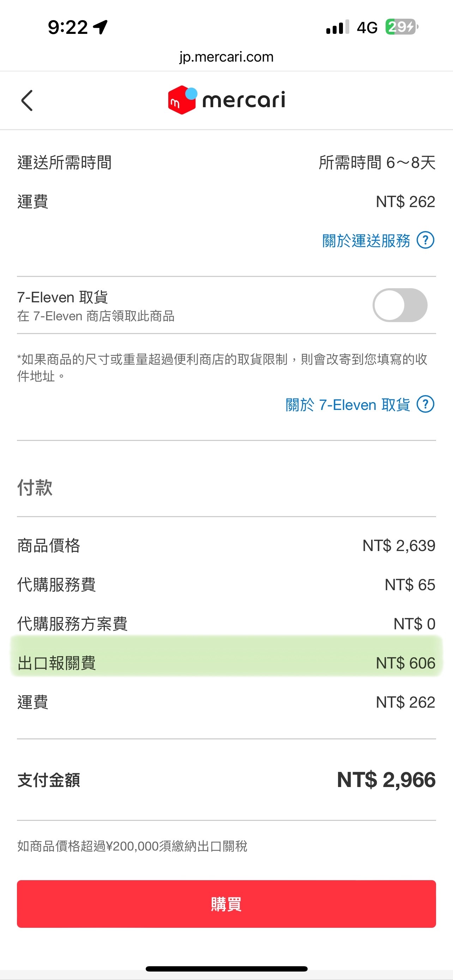This screenshot has width=453, height=980.
Task: Tap the home indicator bar
Action: [226, 969]
